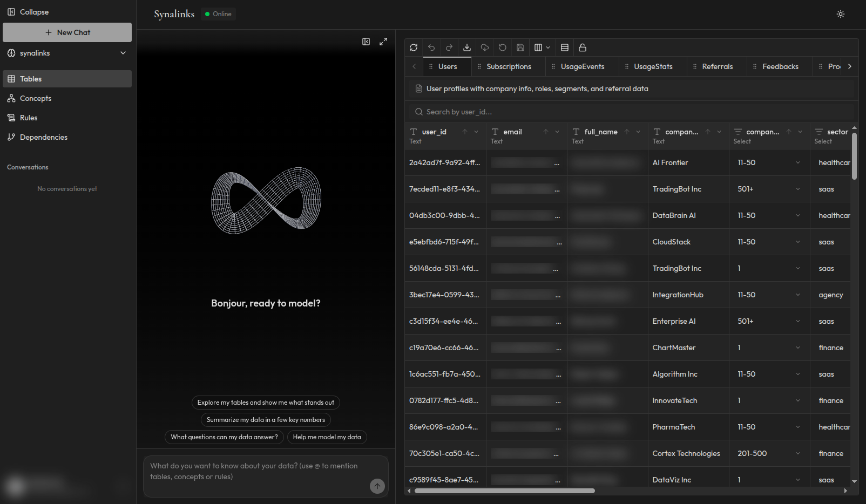Click the search by user_id field
Viewport: 866px width, 504px height.
click(540, 112)
